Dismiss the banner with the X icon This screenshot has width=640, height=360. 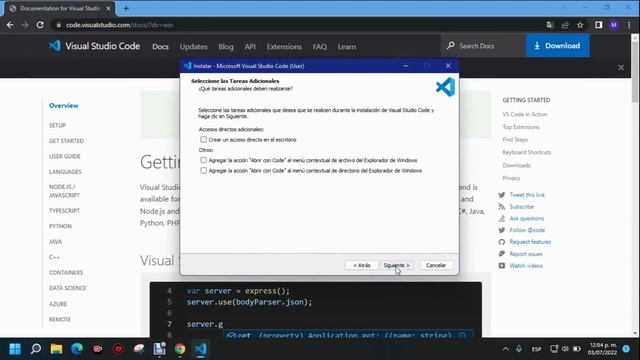[621, 67]
